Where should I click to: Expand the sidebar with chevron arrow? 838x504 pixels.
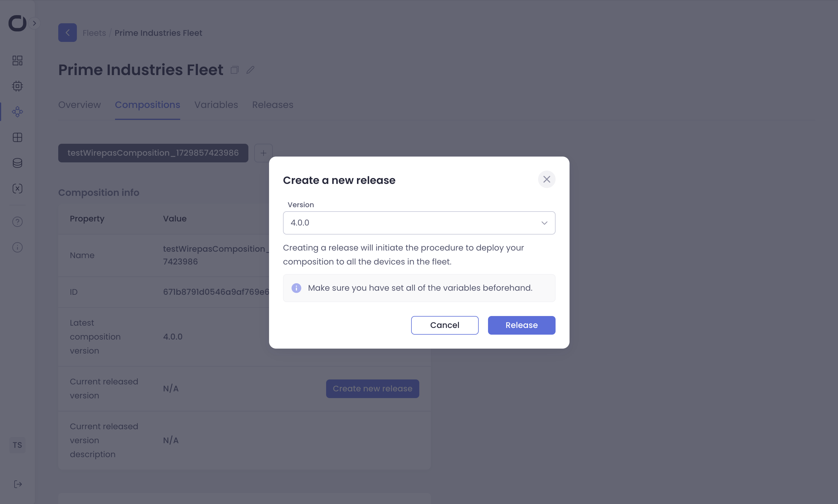click(34, 23)
